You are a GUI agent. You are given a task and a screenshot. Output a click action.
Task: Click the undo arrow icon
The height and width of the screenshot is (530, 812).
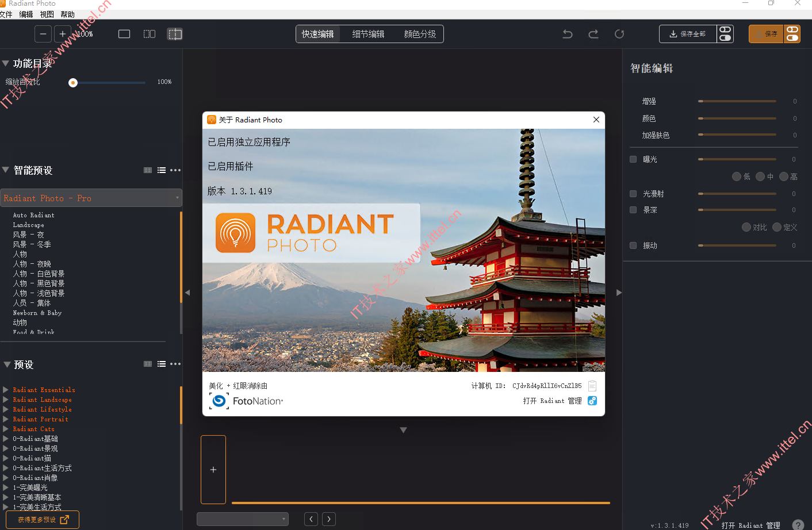(x=568, y=34)
